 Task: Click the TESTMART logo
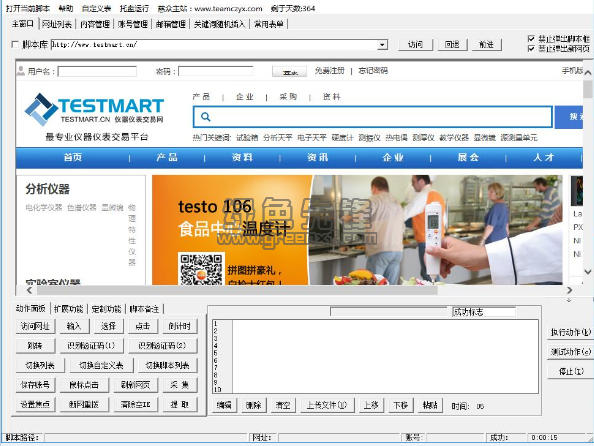94,109
